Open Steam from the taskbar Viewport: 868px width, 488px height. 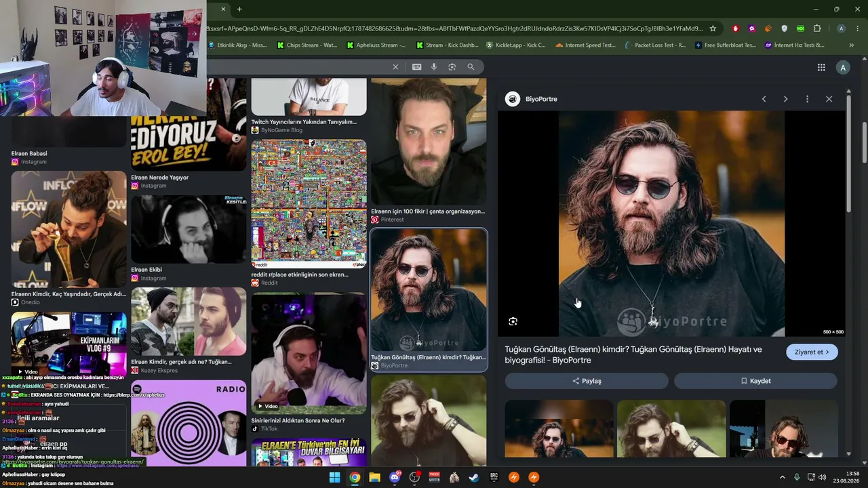[x=474, y=477]
